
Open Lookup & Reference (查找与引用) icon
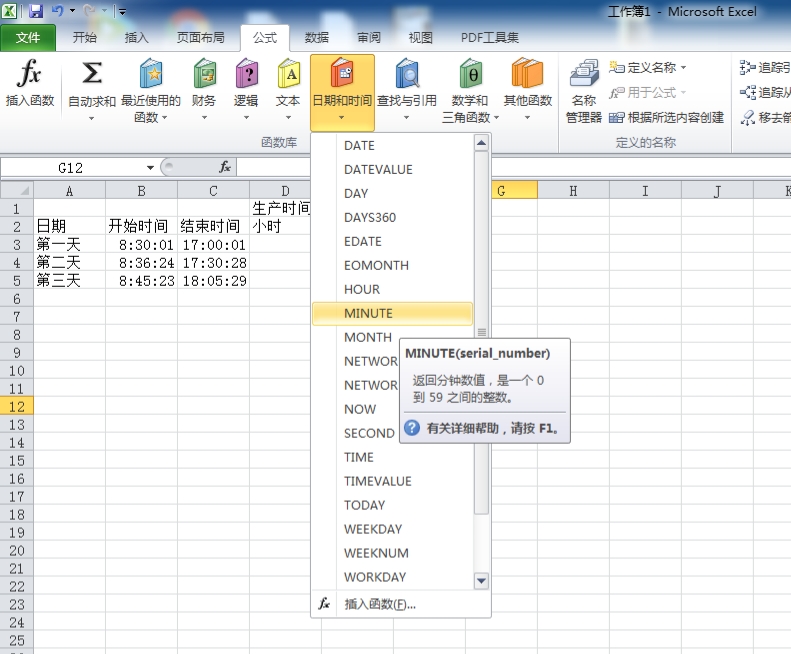tap(408, 75)
